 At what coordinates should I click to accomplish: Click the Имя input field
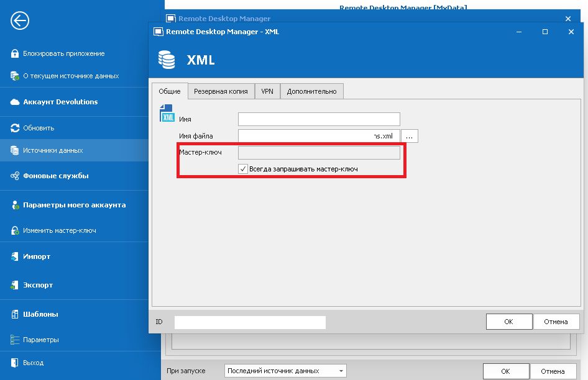(x=319, y=119)
